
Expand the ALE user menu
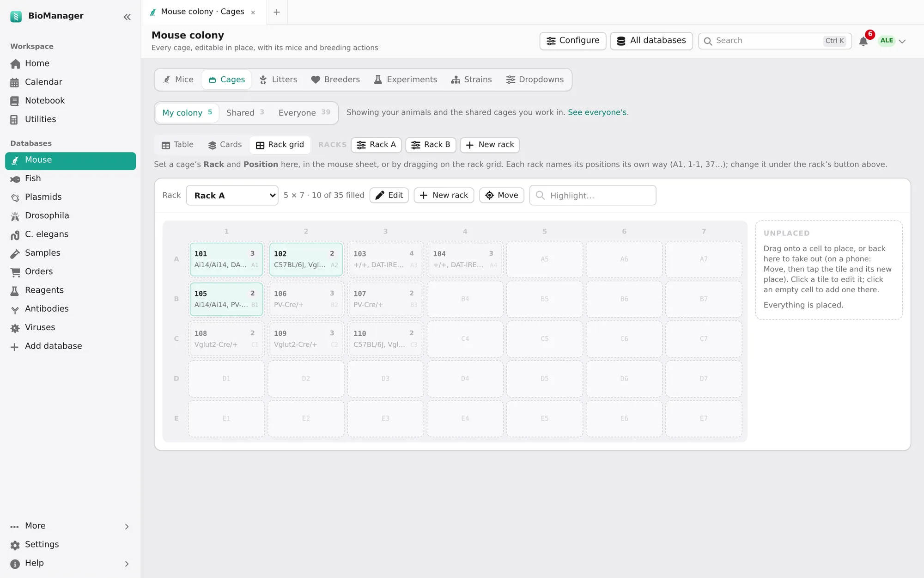[892, 41]
